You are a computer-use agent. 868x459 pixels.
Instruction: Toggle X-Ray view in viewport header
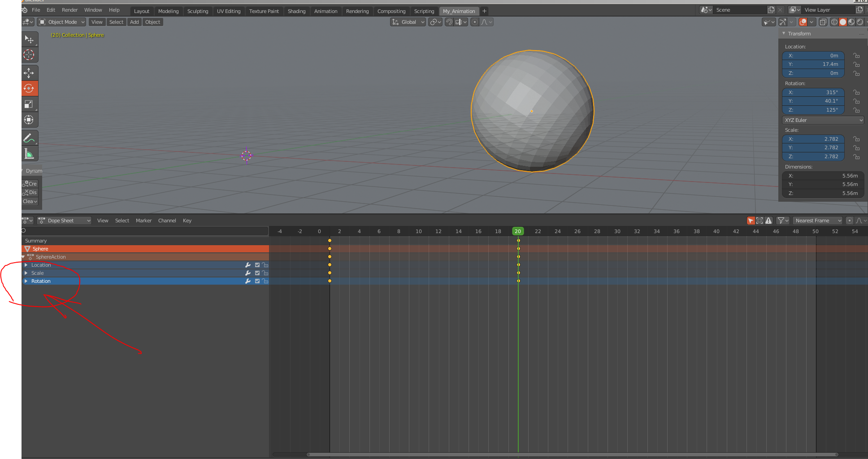point(823,22)
